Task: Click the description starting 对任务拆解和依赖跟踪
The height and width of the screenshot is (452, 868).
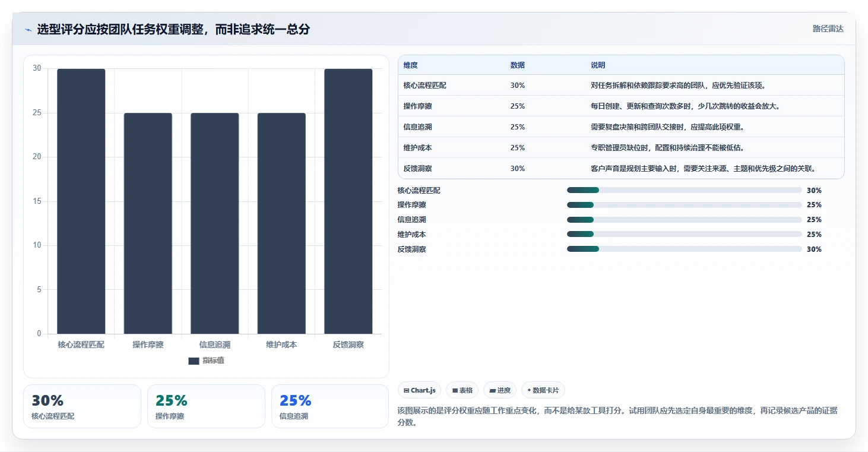Action: 679,86
